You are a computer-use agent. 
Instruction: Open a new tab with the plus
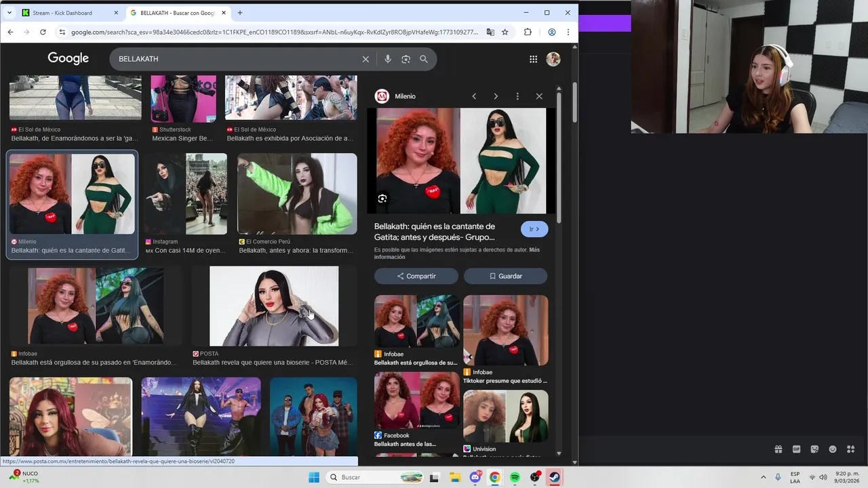pyautogui.click(x=240, y=13)
